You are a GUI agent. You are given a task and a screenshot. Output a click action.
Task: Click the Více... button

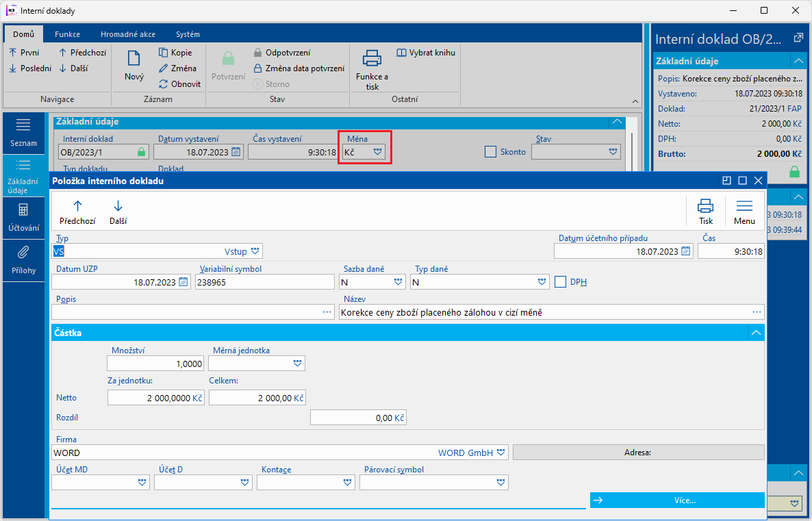tap(677, 500)
